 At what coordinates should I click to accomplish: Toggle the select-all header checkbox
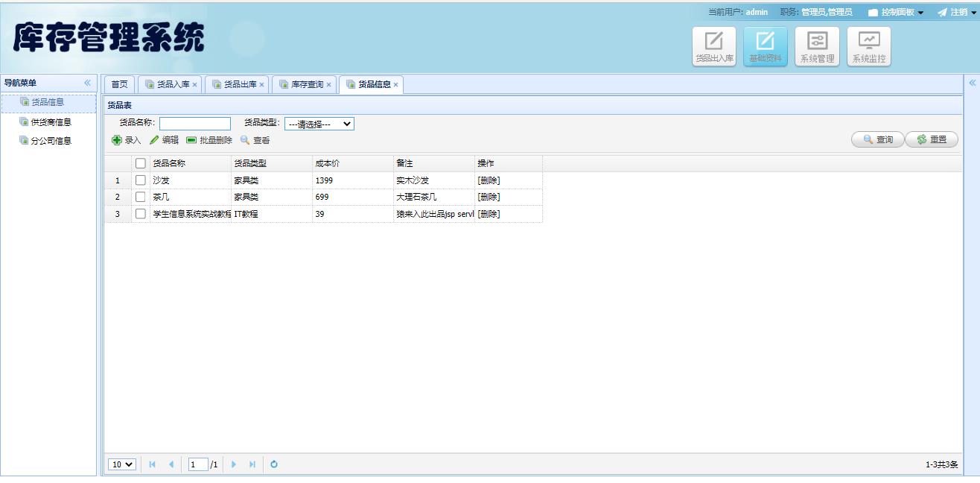[x=140, y=163]
